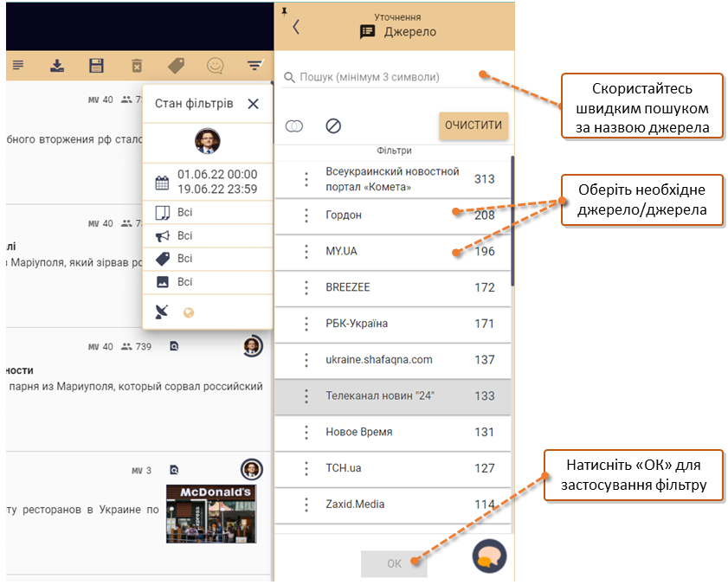The image size is (728, 585).
Task: Click the avatar above the McDonald's thumbnail
Action: [252, 469]
